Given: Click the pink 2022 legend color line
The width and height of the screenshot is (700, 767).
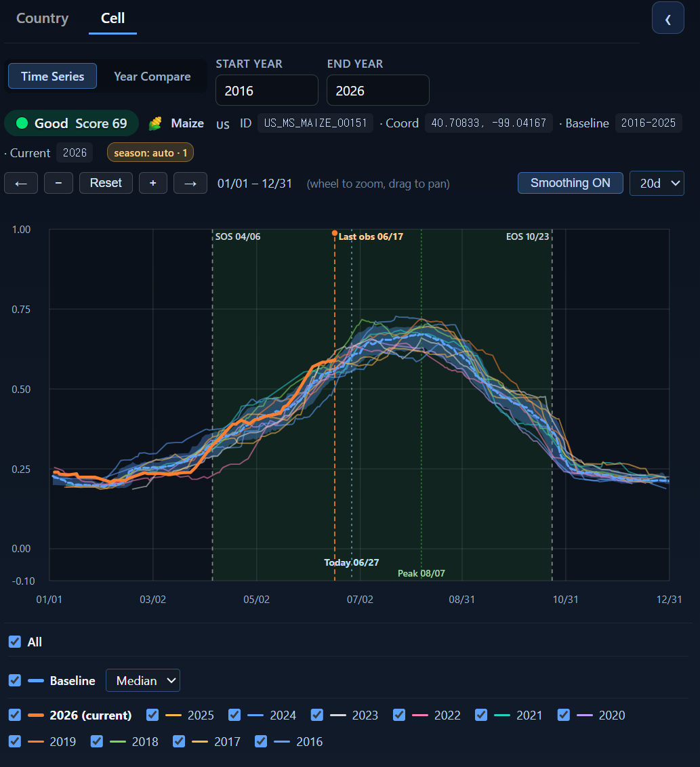Looking at the screenshot, I should pos(420,715).
